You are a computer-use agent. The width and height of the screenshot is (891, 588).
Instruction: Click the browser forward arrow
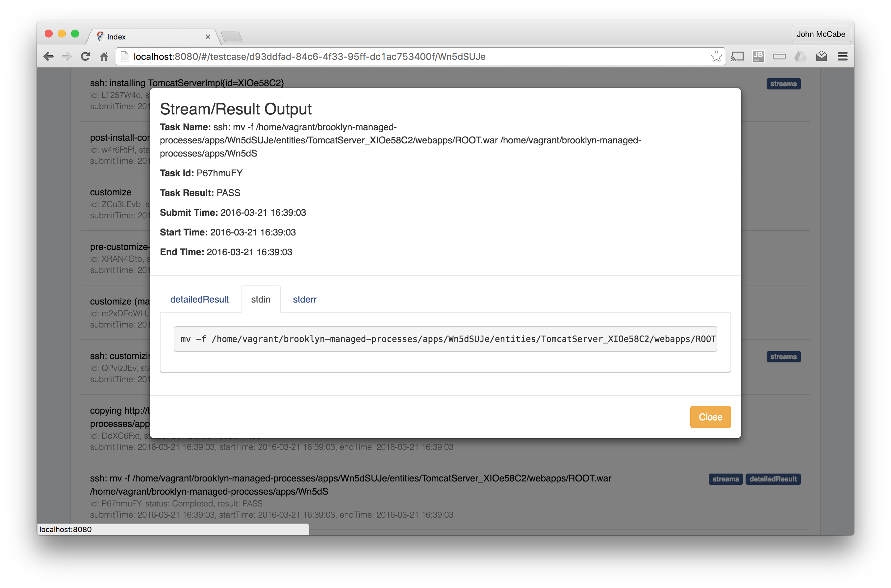(66, 57)
